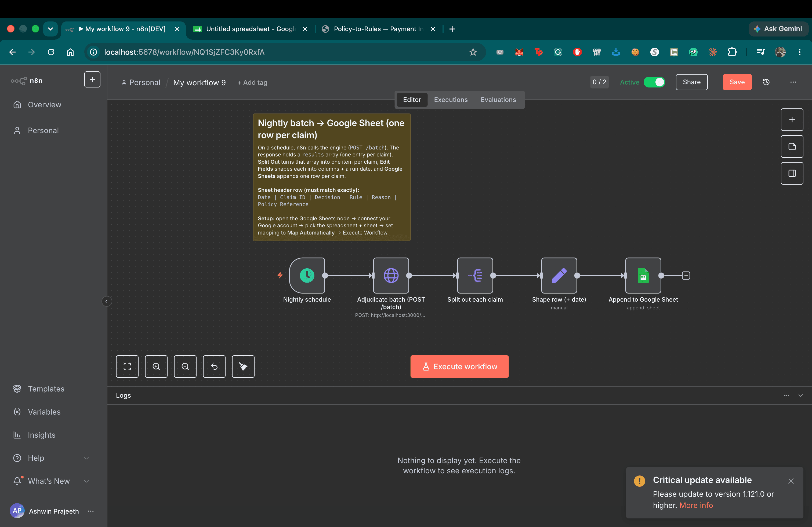Switch to the Evaluations tab
812x527 pixels.
tap(498, 100)
